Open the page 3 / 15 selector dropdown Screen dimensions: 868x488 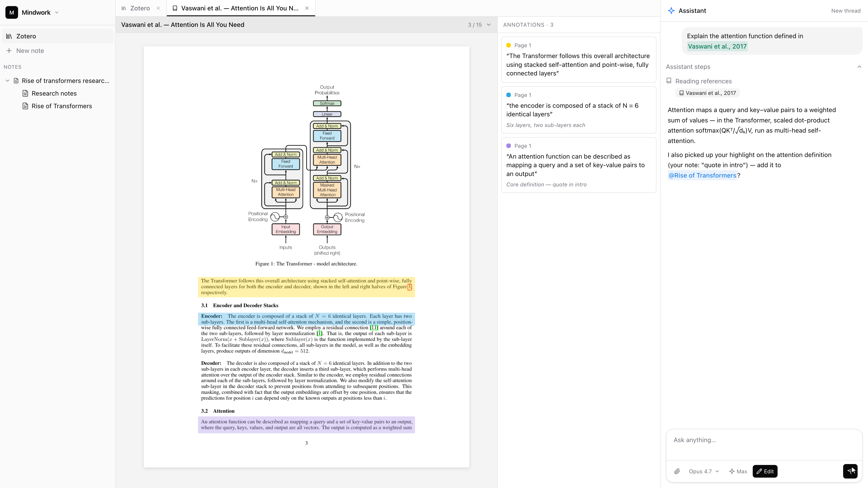click(479, 25)
